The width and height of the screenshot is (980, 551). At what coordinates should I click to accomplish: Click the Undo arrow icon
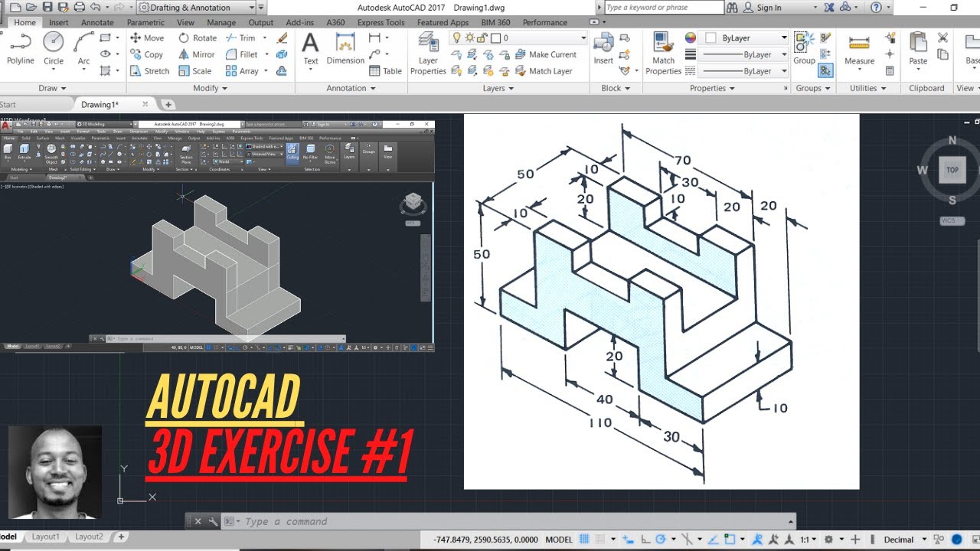[x=96, y=8]
